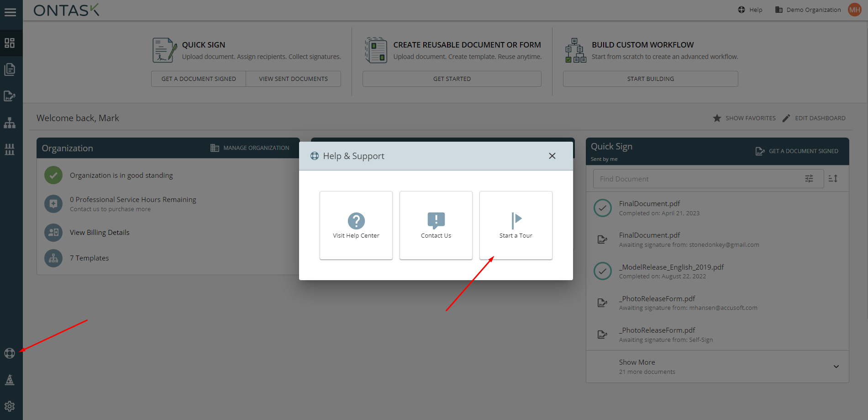The height and width of the screenshot is (420, 868).
Task: Open the documents icon in sidebar
Action: pyautogui.click(x=10, y=69)
